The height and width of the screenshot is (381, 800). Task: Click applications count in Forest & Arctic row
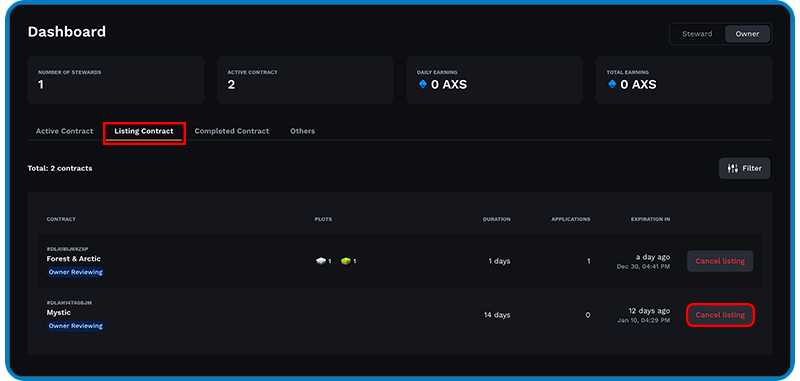(x=588, y=261)
